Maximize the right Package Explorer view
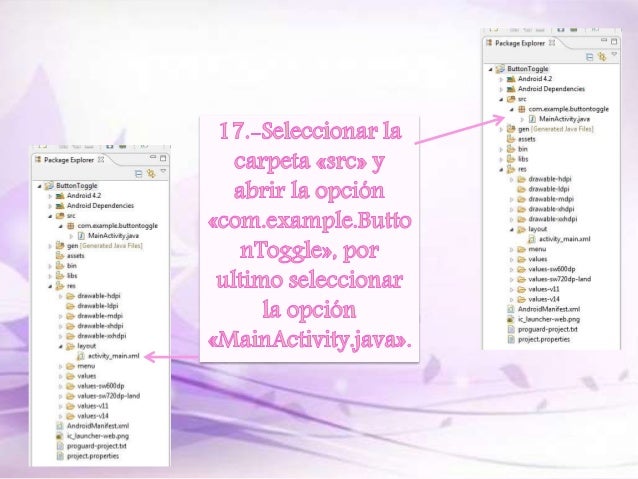The height and width of the screenshot is (479, 638). click(x=614, y=41)
